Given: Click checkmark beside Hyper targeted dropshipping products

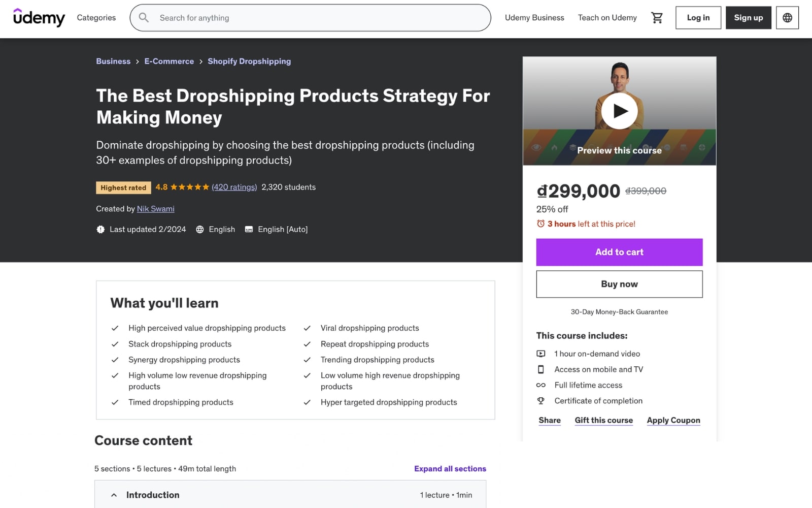Looking at the screenshot, I should point(307,402).
